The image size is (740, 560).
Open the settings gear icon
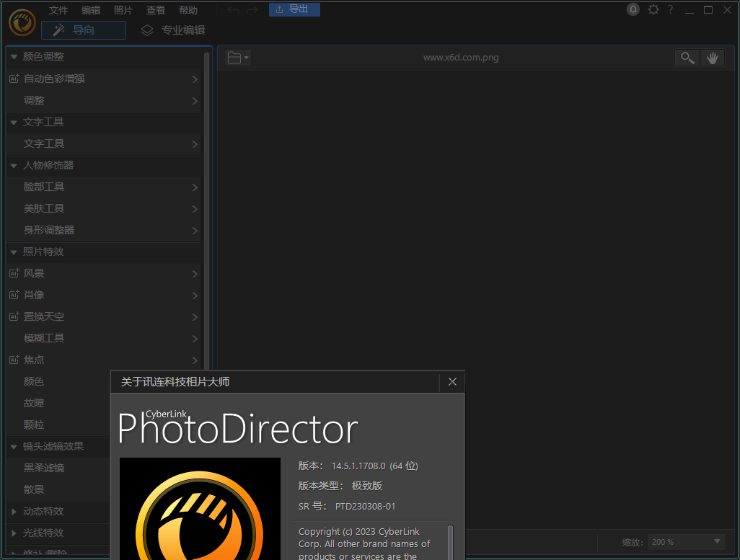(653, 9)
